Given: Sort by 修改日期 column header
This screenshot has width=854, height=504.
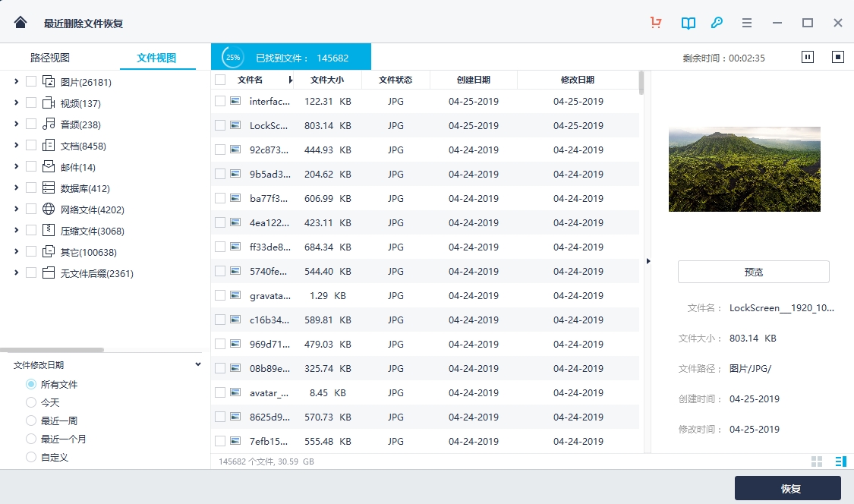Looking at the screenshot, I should pos(578,80).
